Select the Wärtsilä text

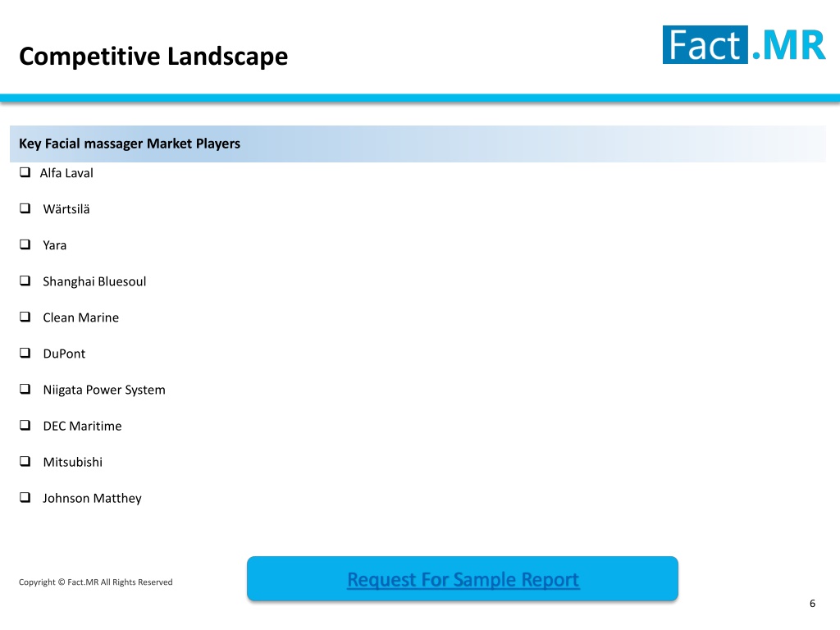[66, 209]
